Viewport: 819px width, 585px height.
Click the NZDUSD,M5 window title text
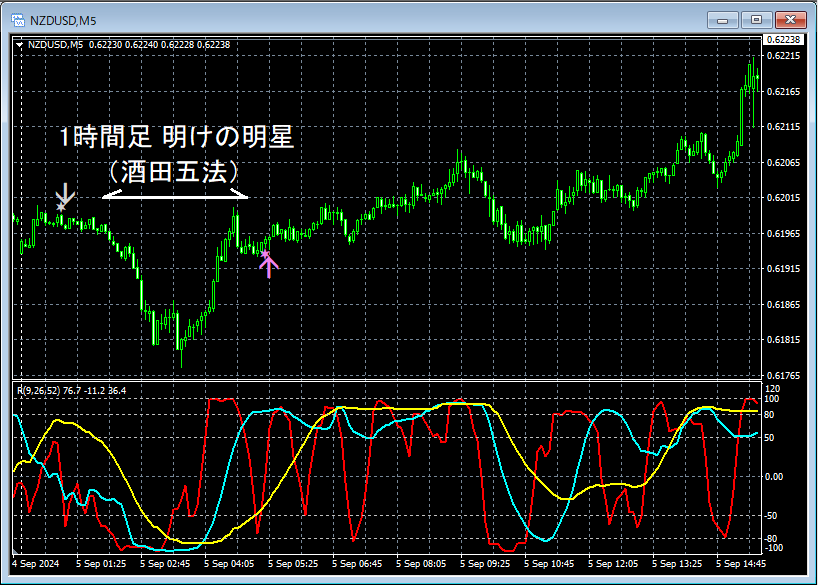[x=63, y=21]
